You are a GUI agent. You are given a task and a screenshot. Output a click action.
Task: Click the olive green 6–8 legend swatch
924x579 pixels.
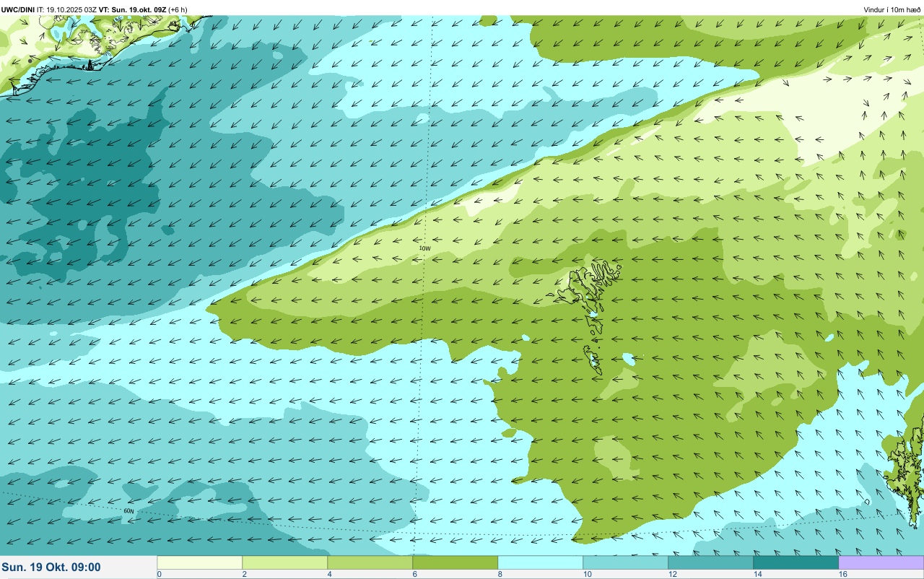(455, 562)
